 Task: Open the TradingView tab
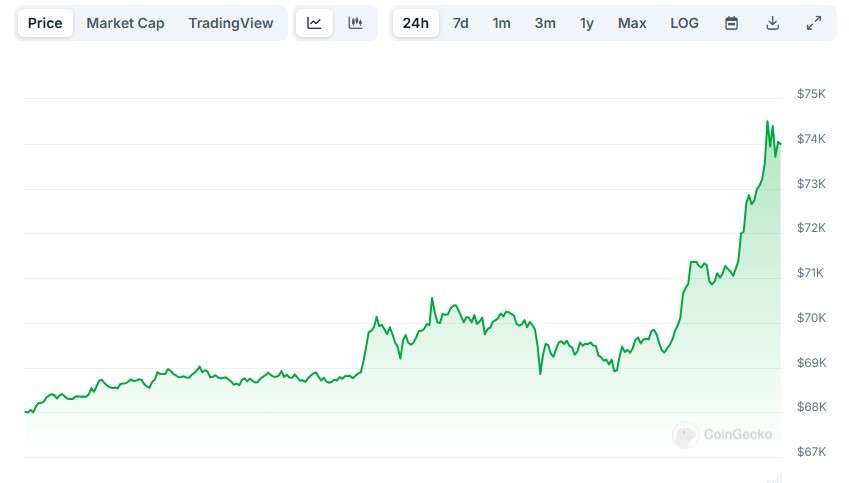pyautogui.click(x=230, y=23)
